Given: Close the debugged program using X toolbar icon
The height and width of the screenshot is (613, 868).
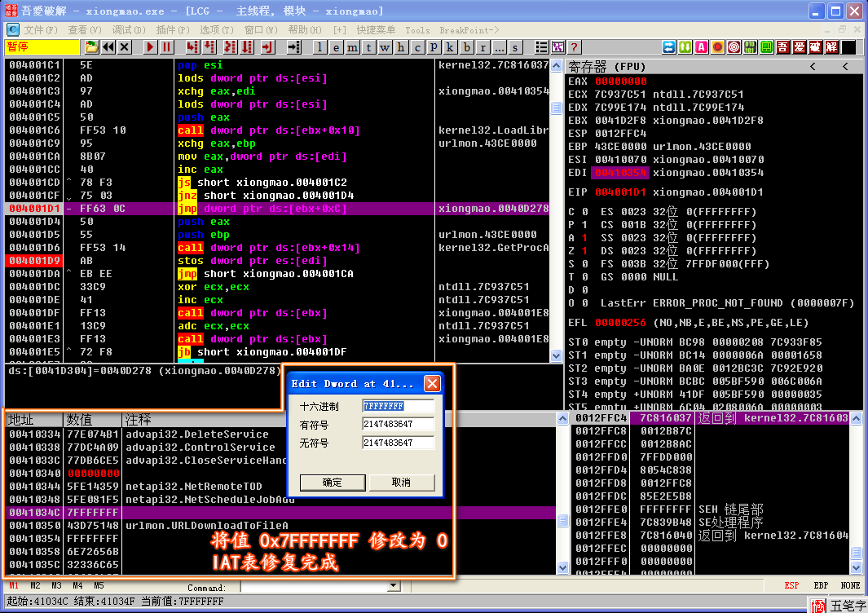Looking at the screenshot, I should click(x=125, y=47).
